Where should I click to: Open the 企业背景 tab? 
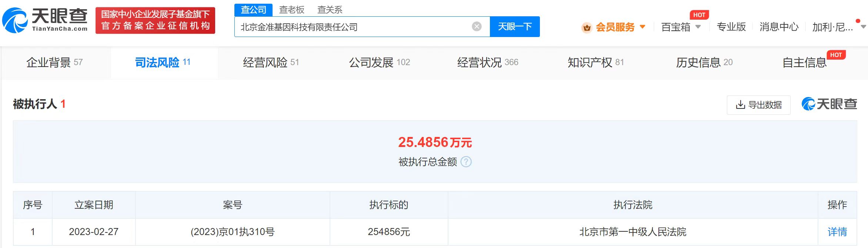[54, 63]
